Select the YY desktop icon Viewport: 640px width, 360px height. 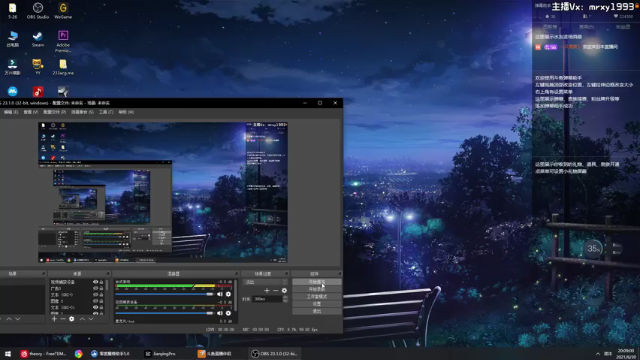tap(38, 67)
